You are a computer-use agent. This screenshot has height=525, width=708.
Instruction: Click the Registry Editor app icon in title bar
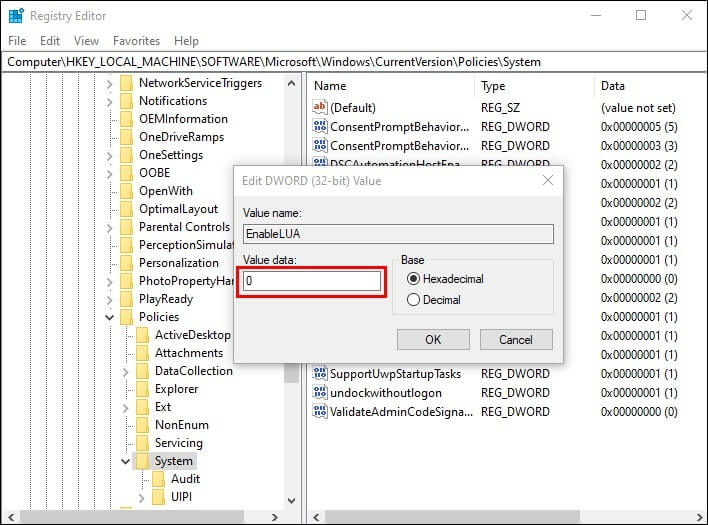[16, 15]
